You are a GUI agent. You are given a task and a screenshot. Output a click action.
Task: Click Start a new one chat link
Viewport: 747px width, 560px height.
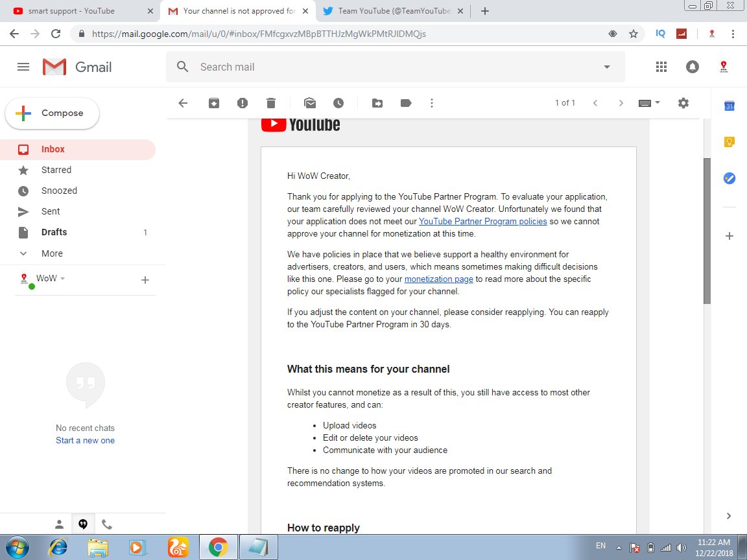pos(86,441)
